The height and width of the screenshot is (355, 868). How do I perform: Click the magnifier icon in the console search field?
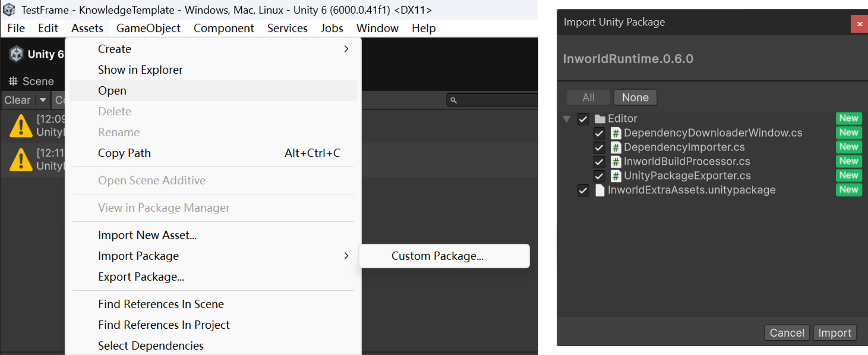click(453, 99)
